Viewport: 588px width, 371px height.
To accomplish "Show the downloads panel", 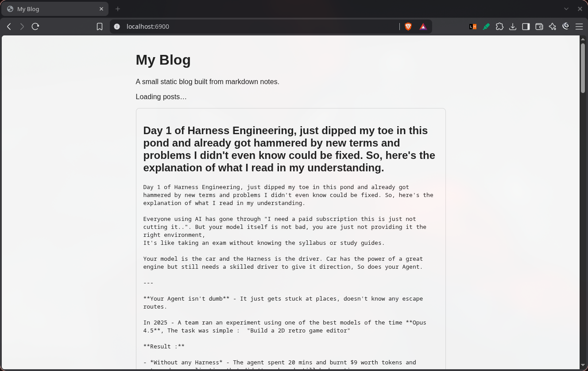I will tap(513, 27).
